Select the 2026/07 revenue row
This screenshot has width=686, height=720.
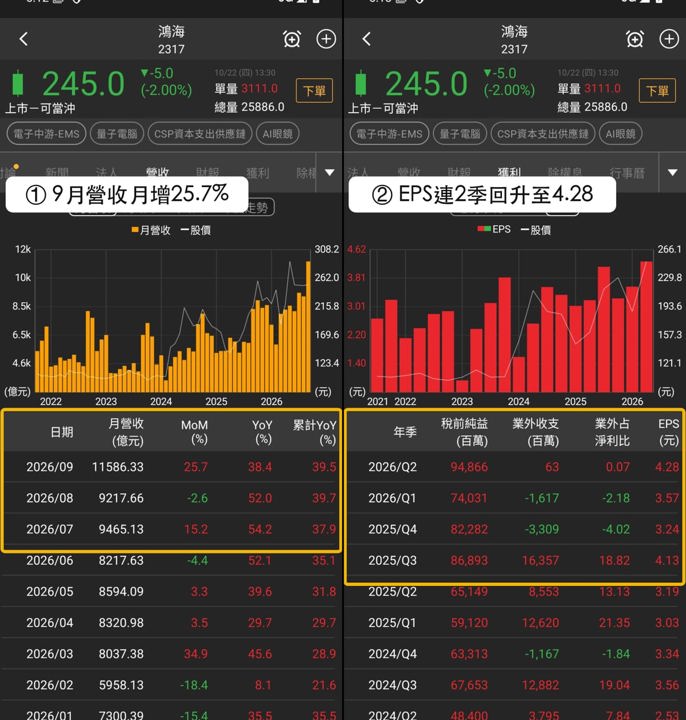[x=171, y=529]
